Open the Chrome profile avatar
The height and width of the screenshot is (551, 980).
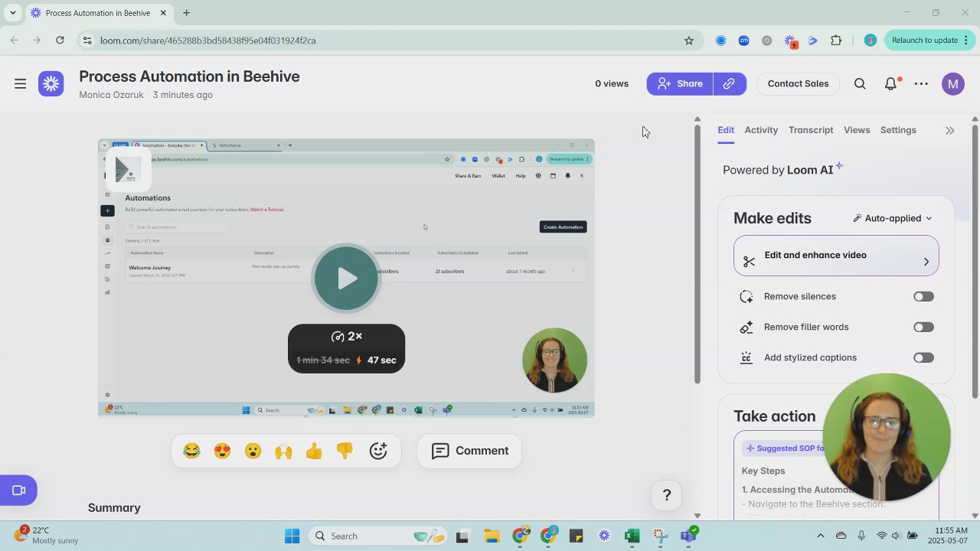tap(870, 41)
